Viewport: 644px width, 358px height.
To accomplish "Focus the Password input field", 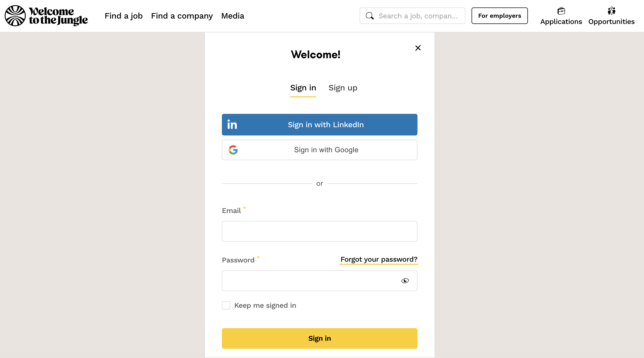I will click(x=309, y=281).
